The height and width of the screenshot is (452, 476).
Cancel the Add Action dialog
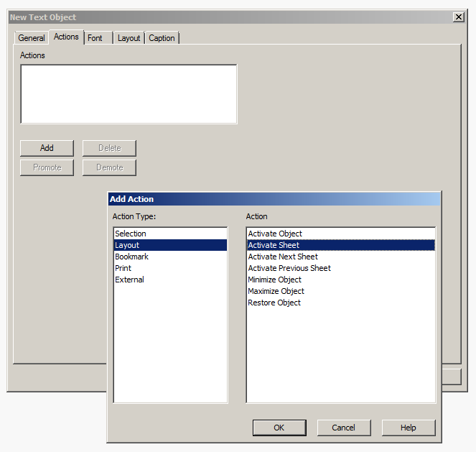pos(344,428)
